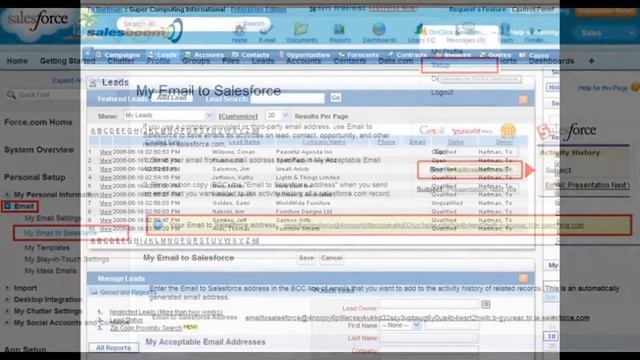Select the Opportunities tab in Salesboom

[304, 55]
